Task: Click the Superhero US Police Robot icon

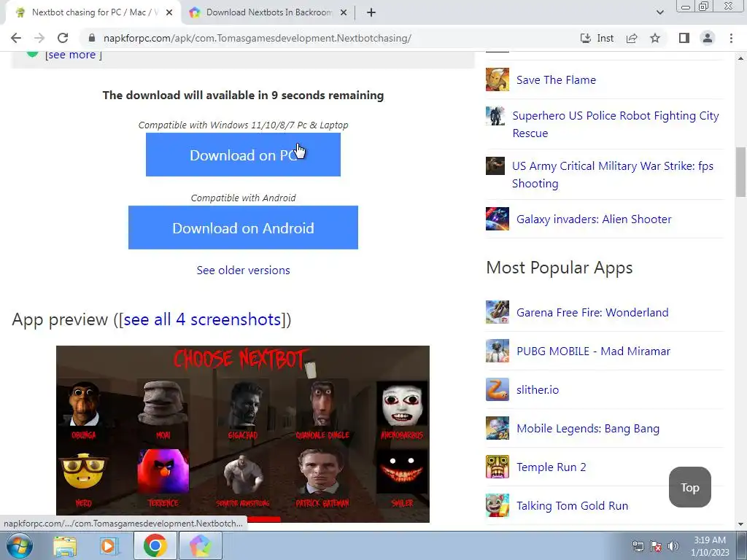Action: click(495, 116)
